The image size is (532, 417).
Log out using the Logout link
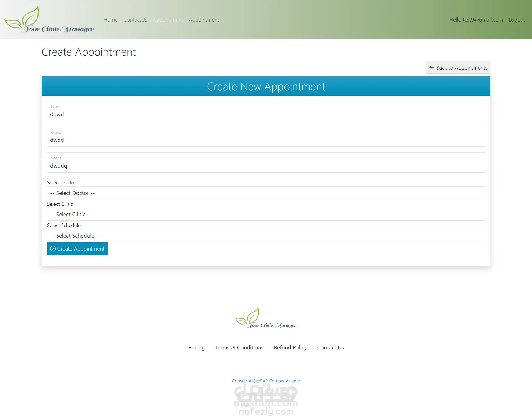click(516, 20)
